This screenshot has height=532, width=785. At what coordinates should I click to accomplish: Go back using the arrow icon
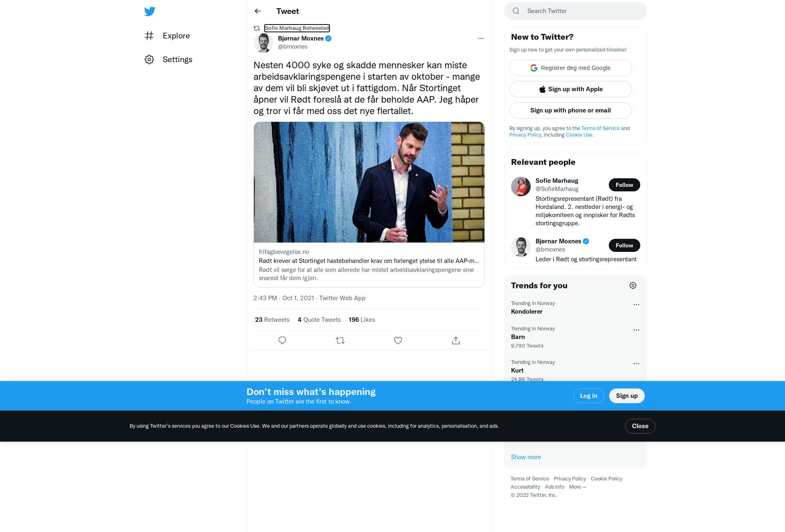pyautogui.click(x=258, y=11)
